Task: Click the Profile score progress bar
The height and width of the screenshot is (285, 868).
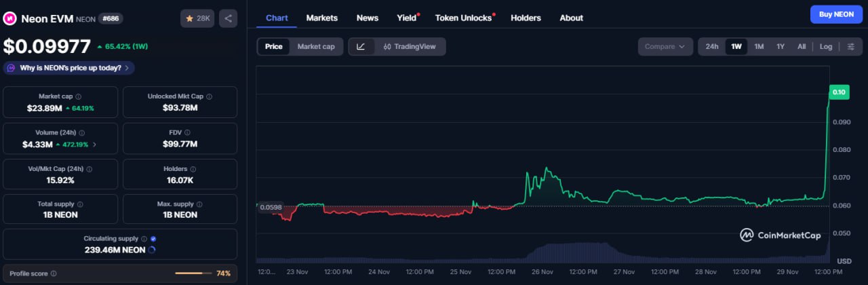Action: [193, 273]
